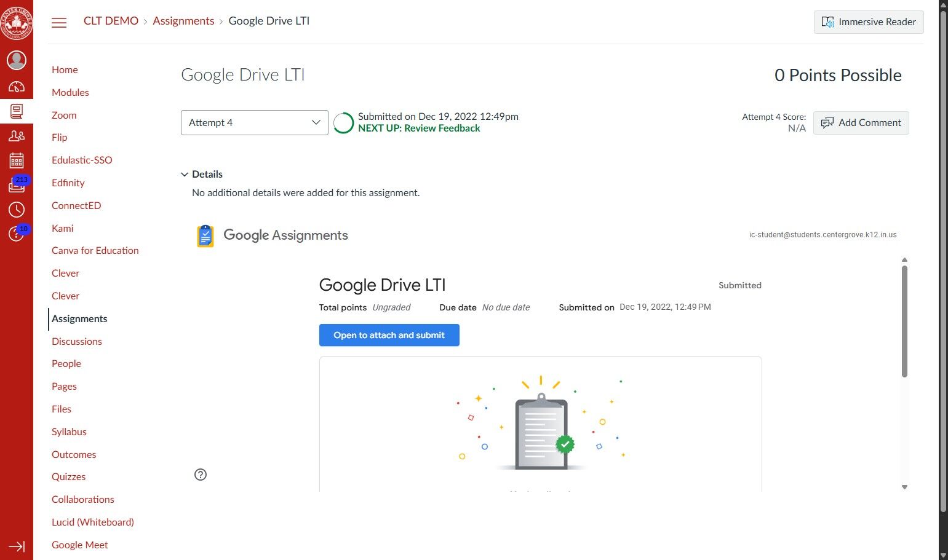The height and width of the screenshot is (560, 948).
Task: Go to the Syllabus page
Action: 69,432
